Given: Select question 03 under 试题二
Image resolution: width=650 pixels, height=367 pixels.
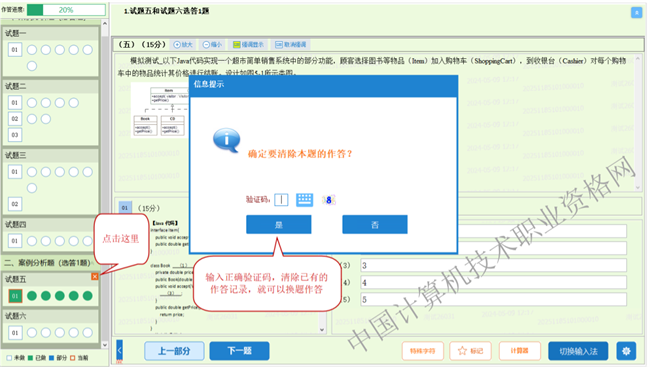Looking at the screenshot, I should point(15,135).
